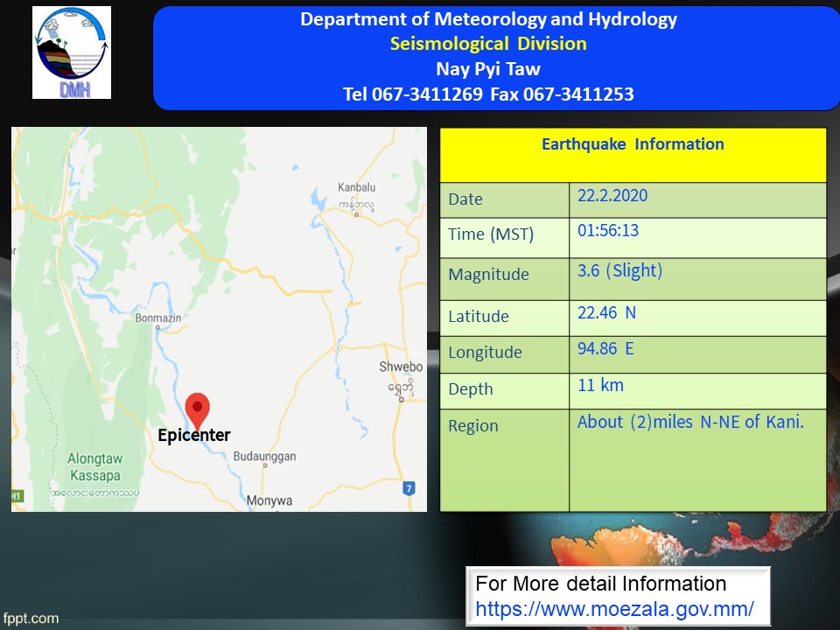
Task: Select the 'Magnitude' label cell
Action: (x=505, y=279)
